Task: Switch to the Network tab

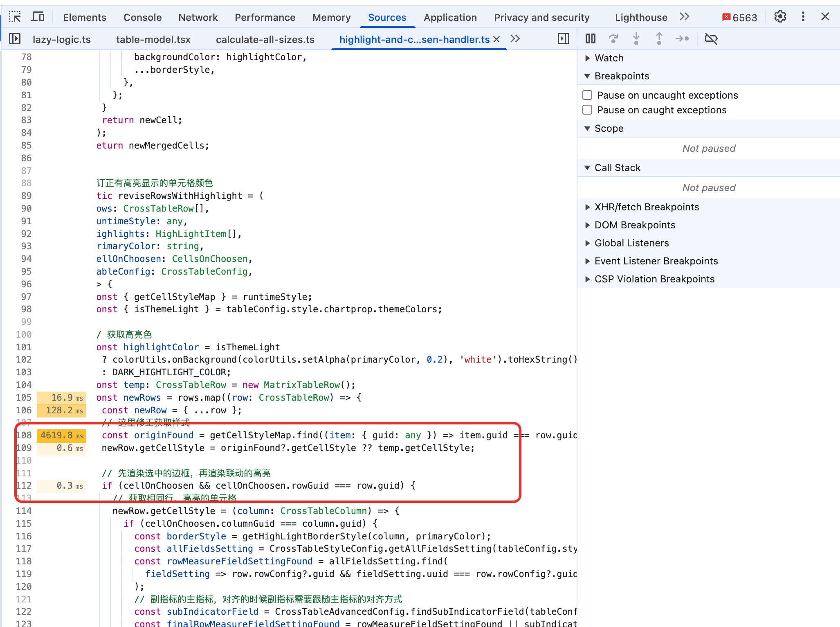Action: (x=198, y=17)
